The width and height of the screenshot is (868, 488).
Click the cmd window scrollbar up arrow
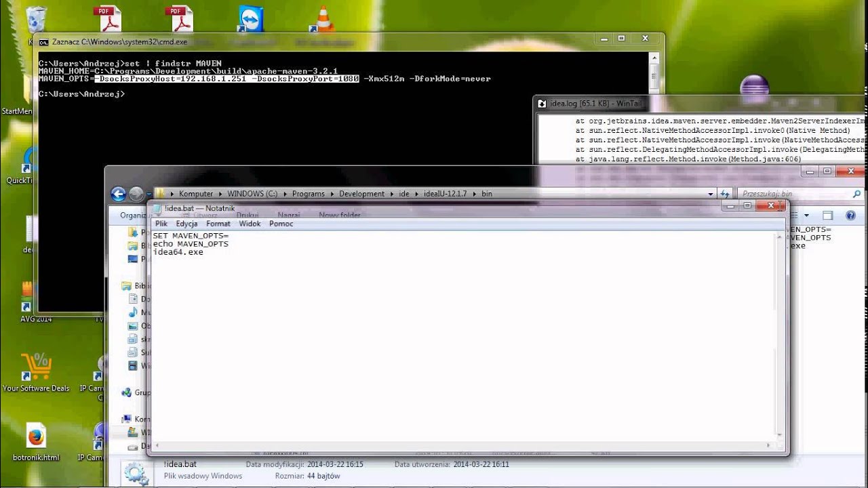pos(654,58)
